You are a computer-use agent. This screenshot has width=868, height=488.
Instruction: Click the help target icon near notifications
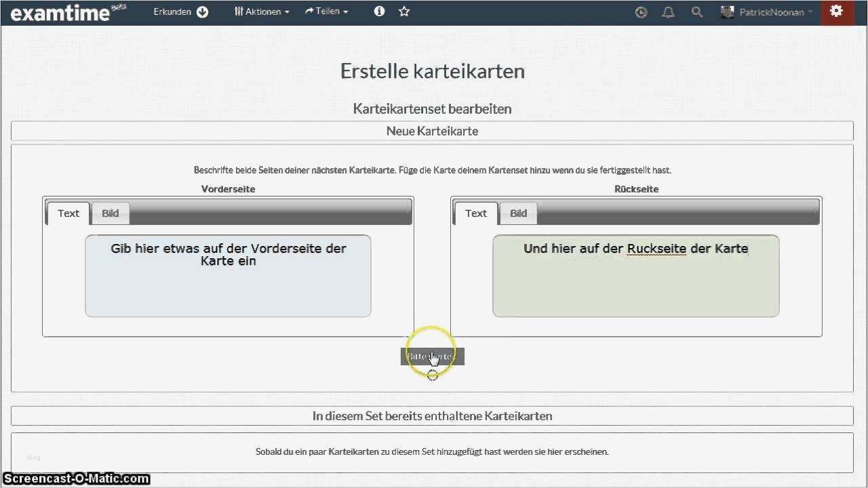[x=641, y=12]
